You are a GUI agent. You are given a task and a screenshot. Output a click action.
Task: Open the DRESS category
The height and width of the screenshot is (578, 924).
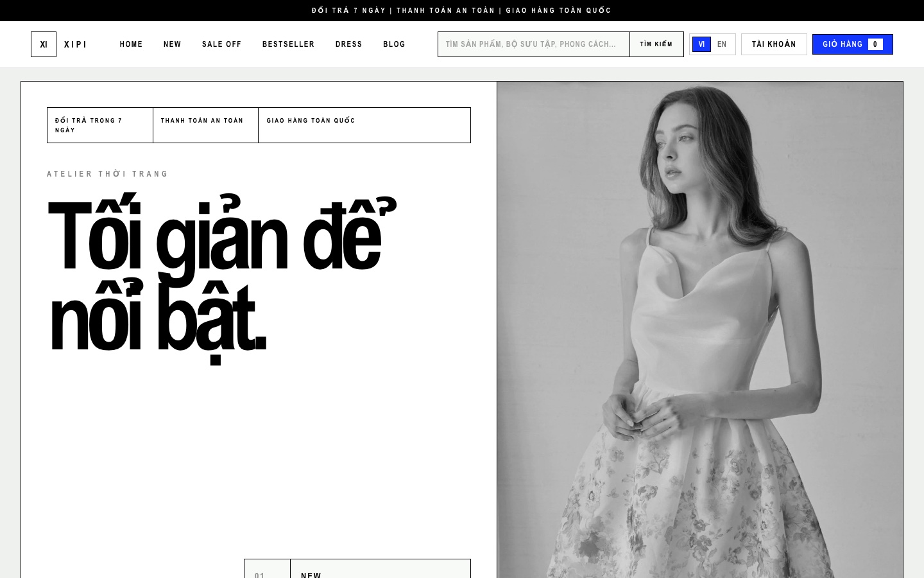[348, 44]
